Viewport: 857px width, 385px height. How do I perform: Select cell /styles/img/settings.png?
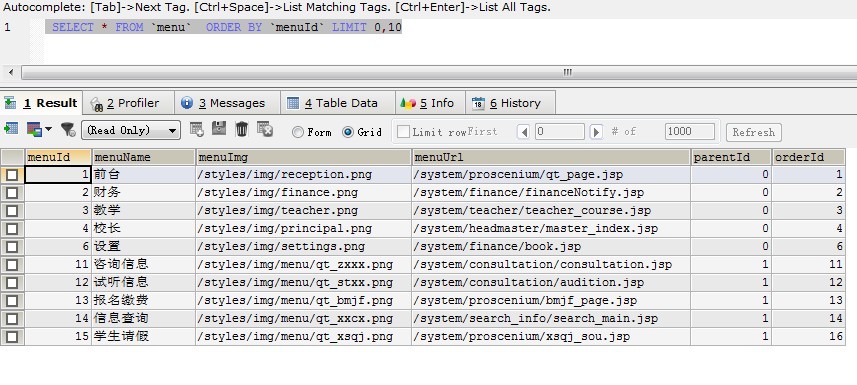[x=303, y=247]
